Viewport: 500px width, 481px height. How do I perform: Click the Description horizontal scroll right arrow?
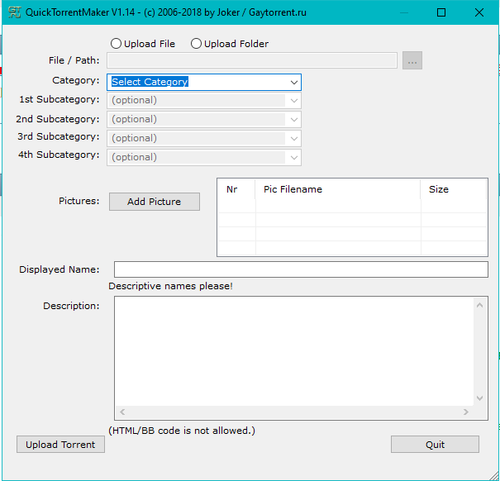pyautogui.click(x=466, y=412)
